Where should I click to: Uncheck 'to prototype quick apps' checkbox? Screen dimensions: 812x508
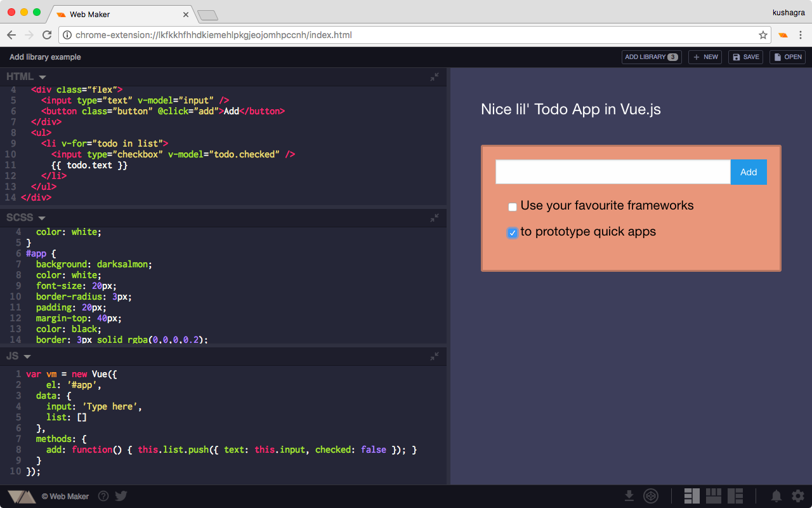(x=513, y=233)
